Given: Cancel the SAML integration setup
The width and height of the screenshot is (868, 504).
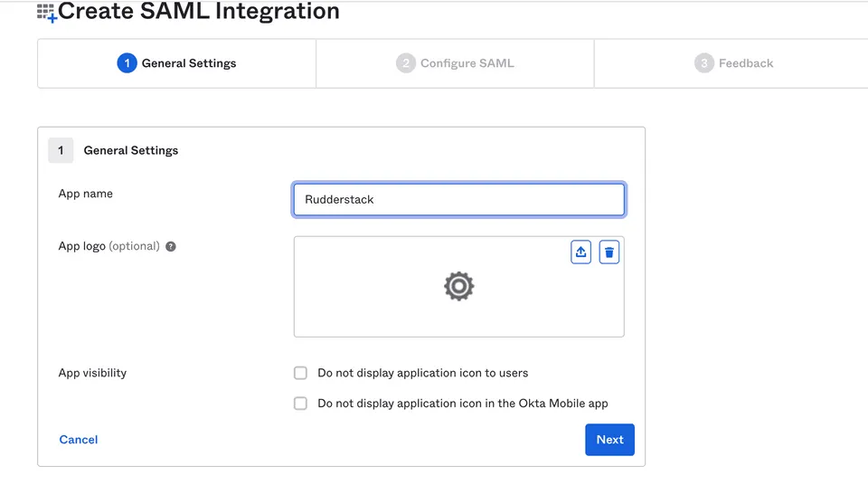Looking at the screenshot, I should click(x=79, y=440).
